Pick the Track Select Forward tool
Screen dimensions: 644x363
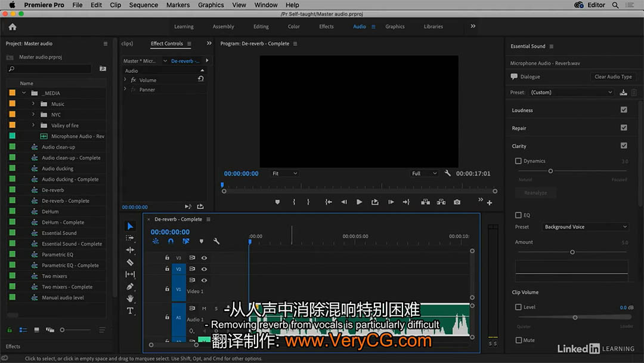130,238
